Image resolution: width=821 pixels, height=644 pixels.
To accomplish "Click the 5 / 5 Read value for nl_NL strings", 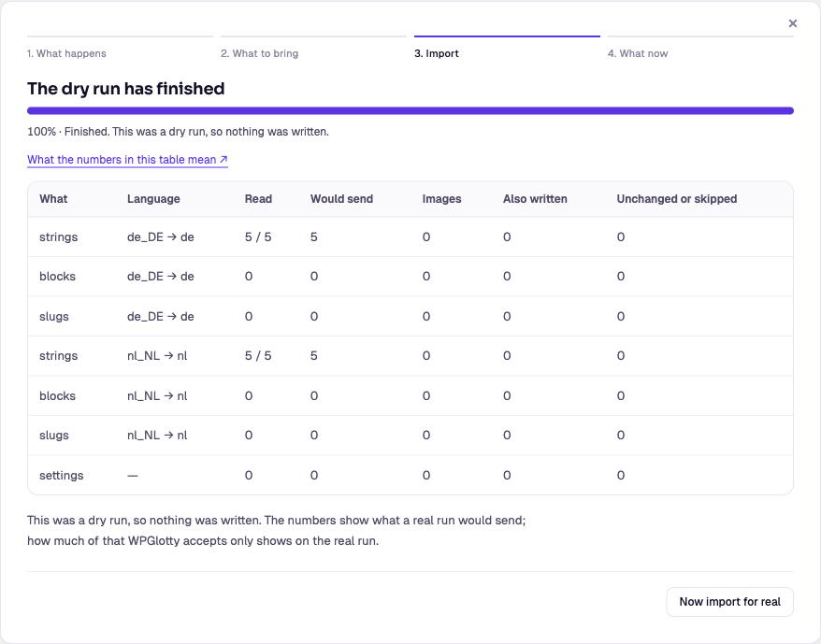I will click(x=258, y=356).
